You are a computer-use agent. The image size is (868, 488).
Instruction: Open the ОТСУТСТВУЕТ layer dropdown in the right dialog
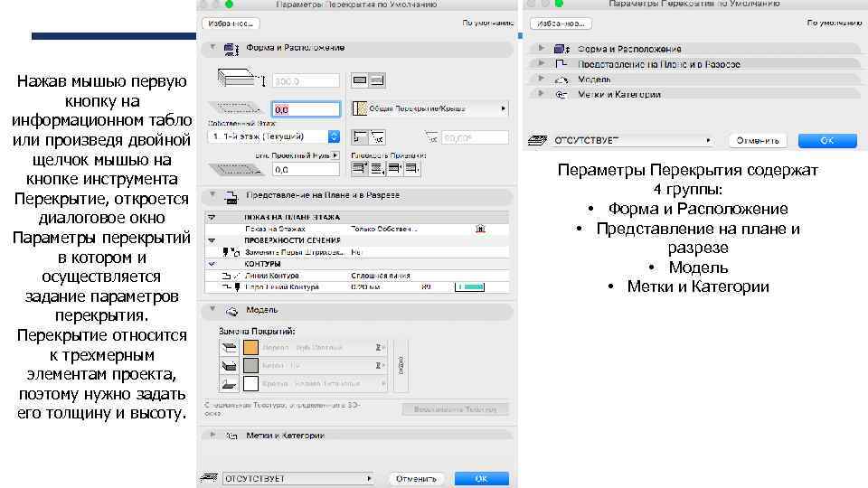click(633, 141)
